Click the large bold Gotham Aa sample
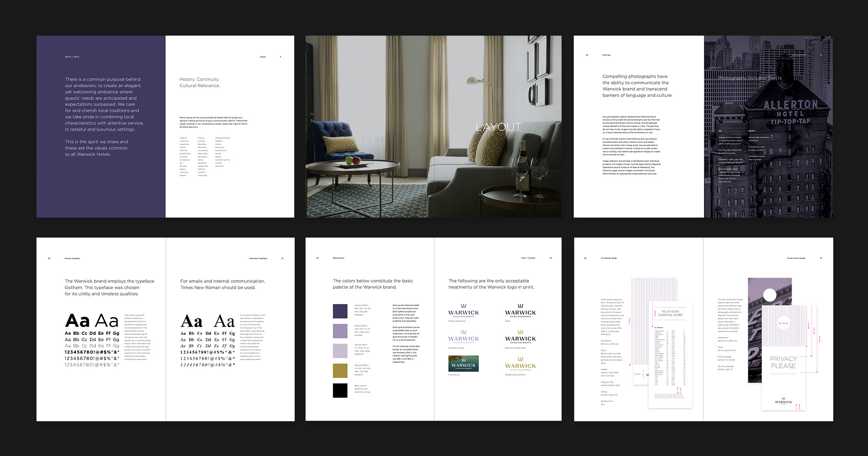The width and height of the screenshot is (868, 456). tap(77, 321)
